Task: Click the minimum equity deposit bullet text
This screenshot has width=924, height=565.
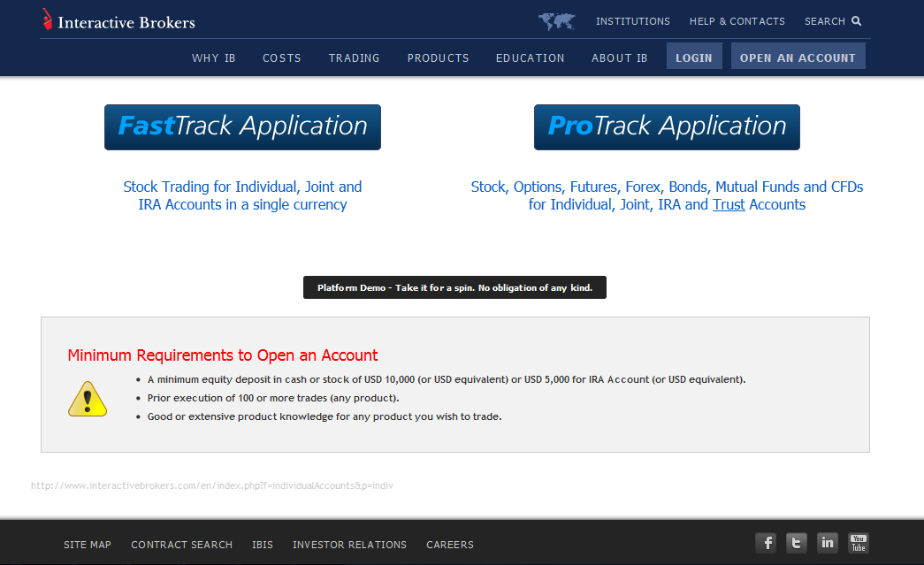Action: tap(447, 379)
